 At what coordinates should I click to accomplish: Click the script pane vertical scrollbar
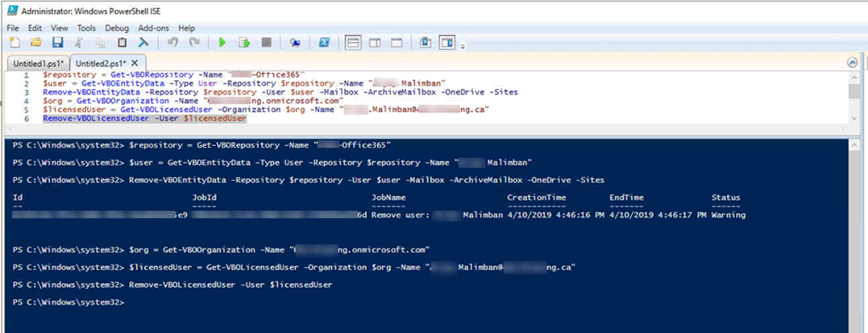point(855,97)
